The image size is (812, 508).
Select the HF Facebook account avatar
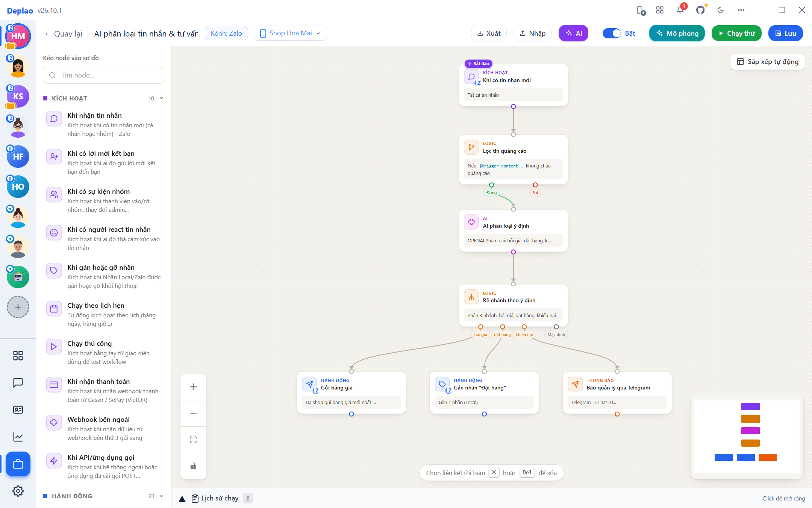coord(18,157)
